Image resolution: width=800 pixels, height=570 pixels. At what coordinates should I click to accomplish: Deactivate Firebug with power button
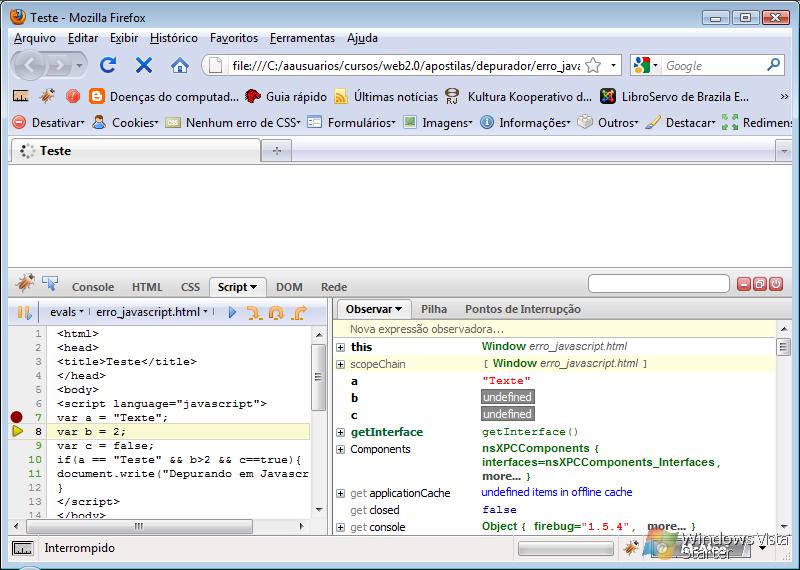pyautogui.click(x=776, y=284)
